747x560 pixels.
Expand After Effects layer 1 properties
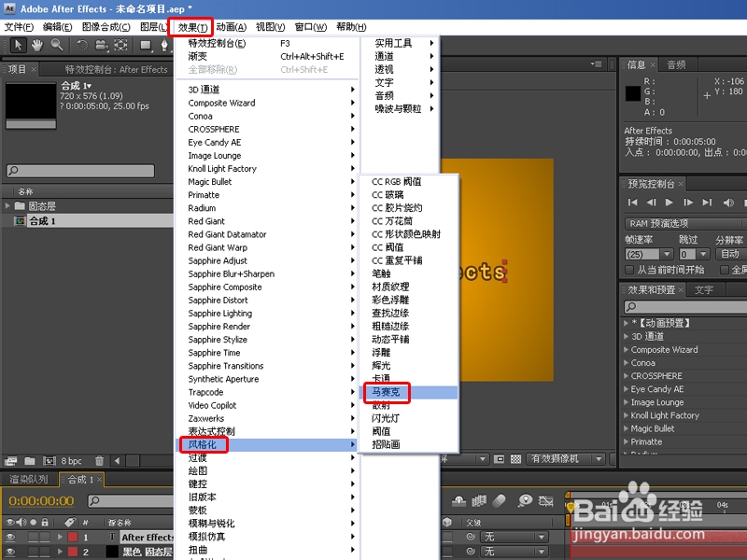(60, 538)
